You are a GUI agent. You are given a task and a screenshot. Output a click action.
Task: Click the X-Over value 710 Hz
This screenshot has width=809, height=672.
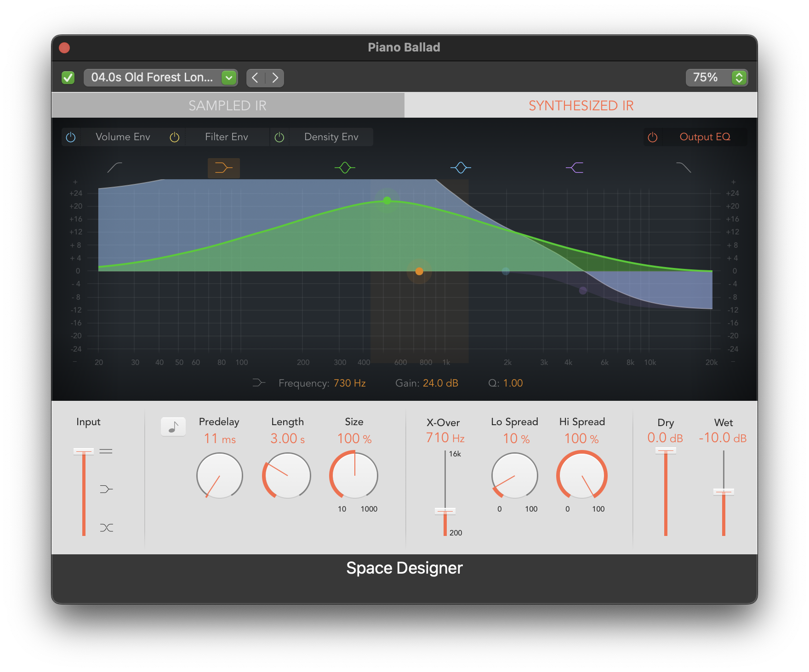[445, 438]
